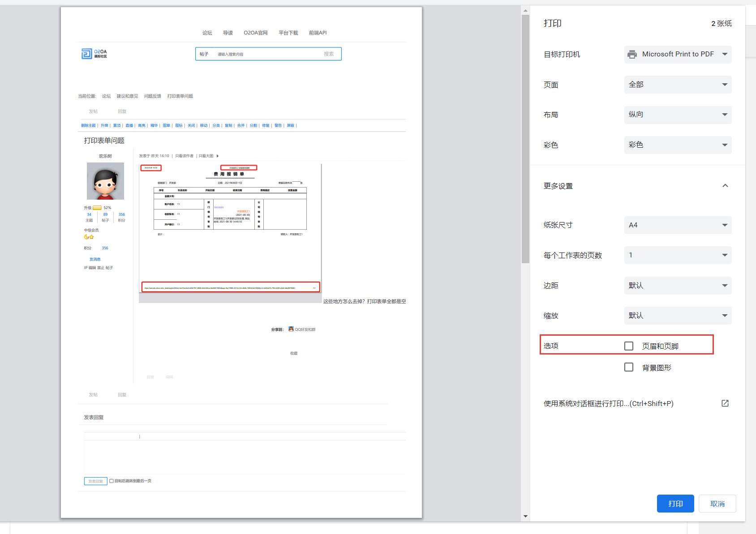Click the 移动 moderation link
Image resolution: width=756 pixels, height=534 pixels.
tap(204, 125)
